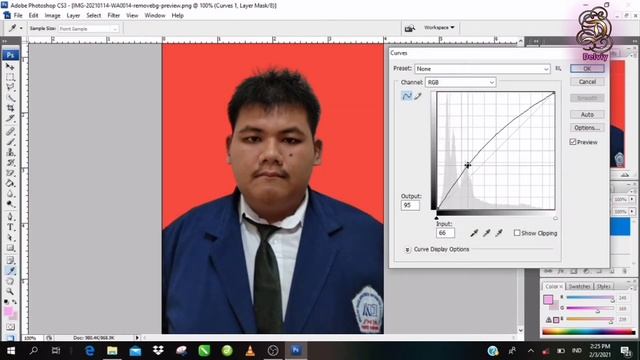Select the Move tool
This screenshot has width=640, height=360.
(10, 67)
